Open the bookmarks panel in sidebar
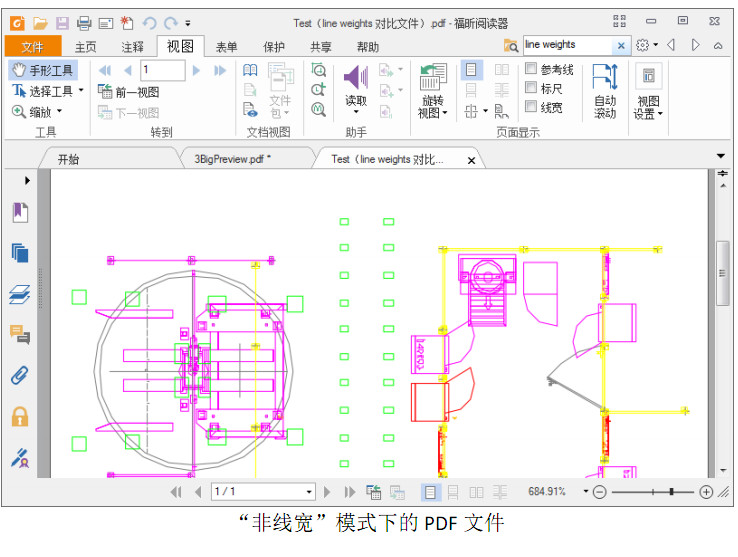 pyautogui.click(x=20, y=212)
